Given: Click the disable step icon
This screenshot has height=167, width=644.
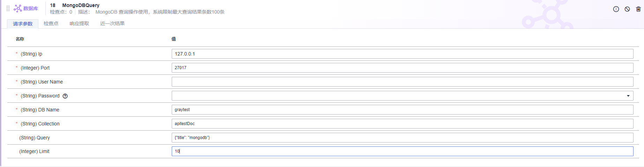Looking at the screenshot, I should (x=627, y=9).
